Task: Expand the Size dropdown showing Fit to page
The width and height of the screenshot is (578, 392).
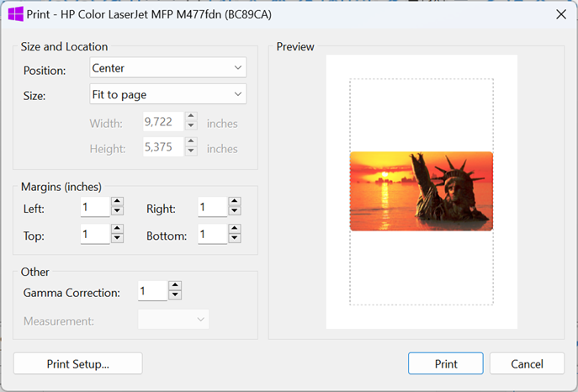Action: (167, 94)
